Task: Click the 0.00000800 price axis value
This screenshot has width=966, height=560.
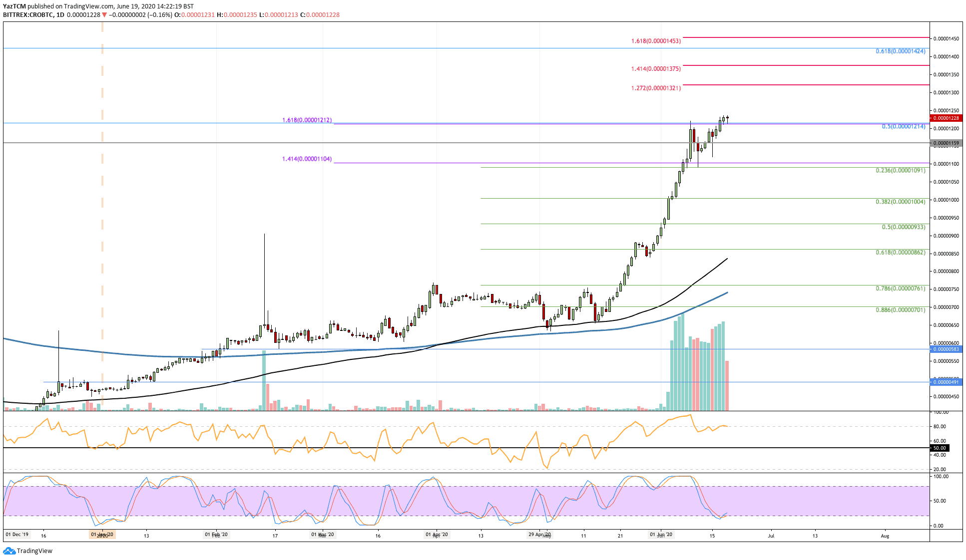Action: (x=946, y=272)
